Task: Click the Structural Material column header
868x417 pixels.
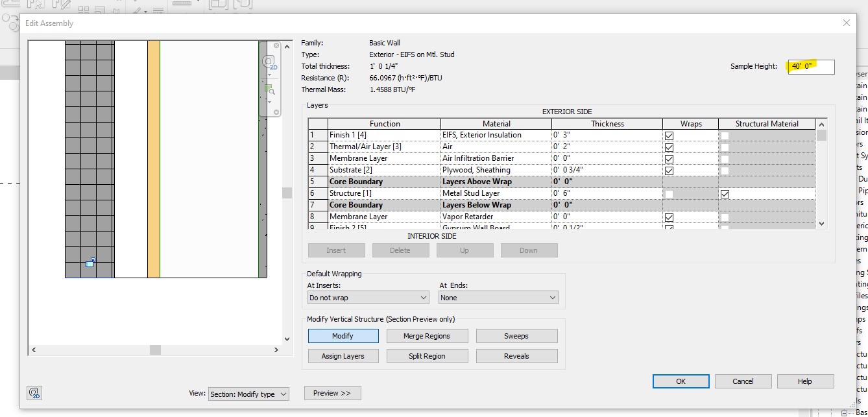Action: click(767, 124)
